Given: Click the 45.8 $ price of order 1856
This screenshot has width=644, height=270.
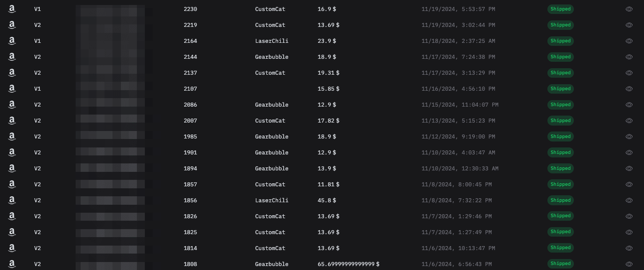Looking at the screenshot, I should (326, 200).
